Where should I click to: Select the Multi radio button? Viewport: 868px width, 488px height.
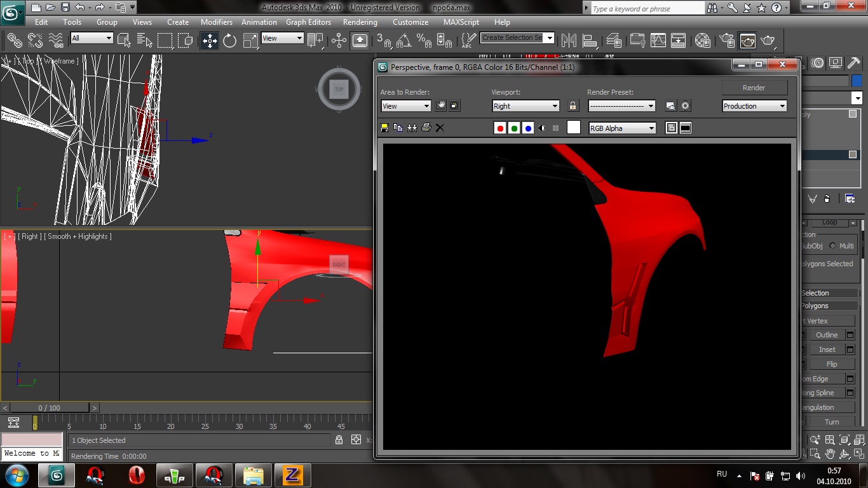pos(832,246)
